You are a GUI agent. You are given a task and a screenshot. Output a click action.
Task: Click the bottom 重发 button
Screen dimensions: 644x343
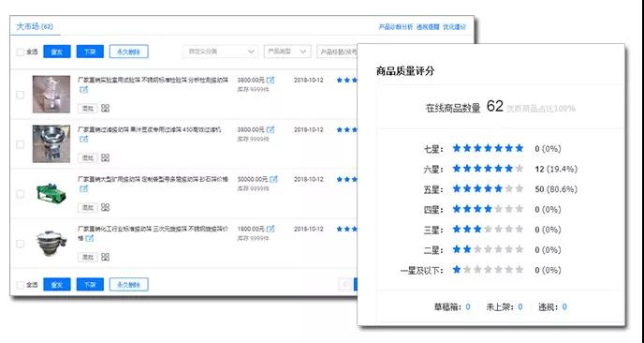click(x=57, y=284)
